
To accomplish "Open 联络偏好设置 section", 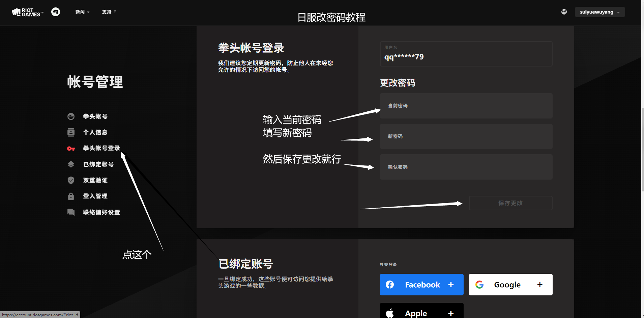I will pos(101,212).
